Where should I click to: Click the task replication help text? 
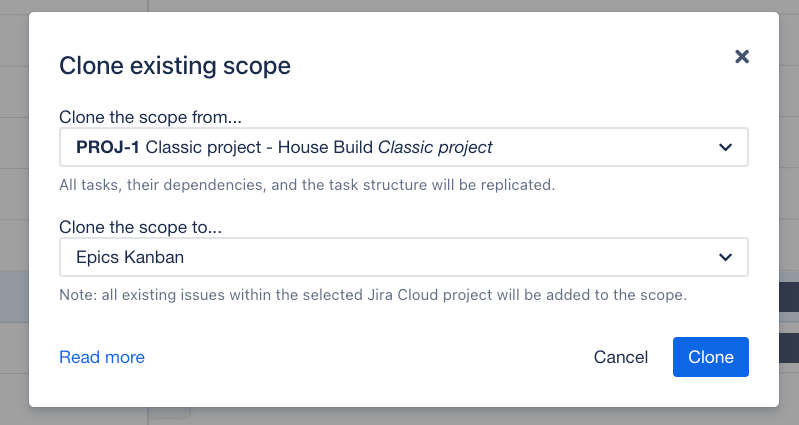307,185
